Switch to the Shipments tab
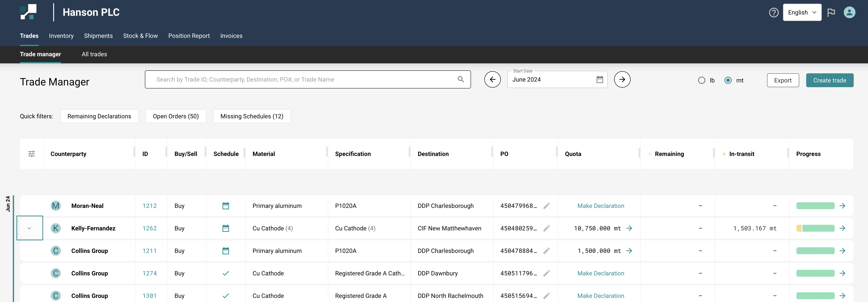The image size is (868, 302). pyautogui.click(x=98, y=36)
